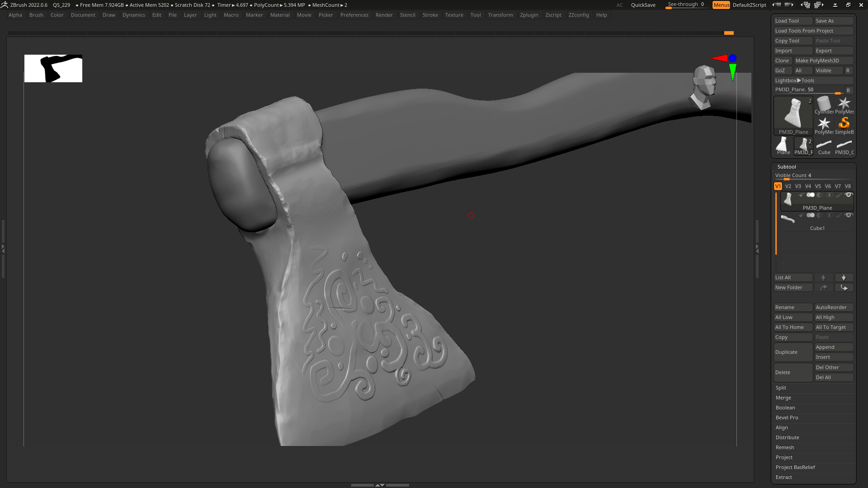Open the Zplugin menu
Image resolution: width=868 pixels, height=488 pixels.
pos(529,15)
